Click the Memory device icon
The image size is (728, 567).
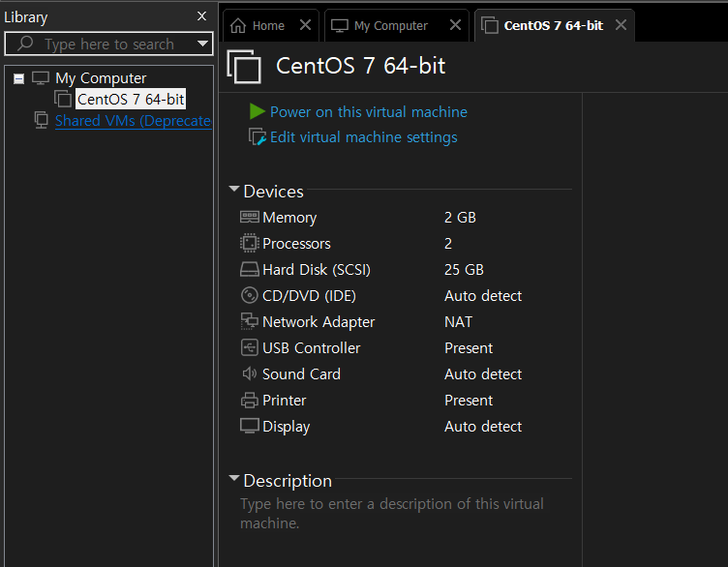coord(250,217)
